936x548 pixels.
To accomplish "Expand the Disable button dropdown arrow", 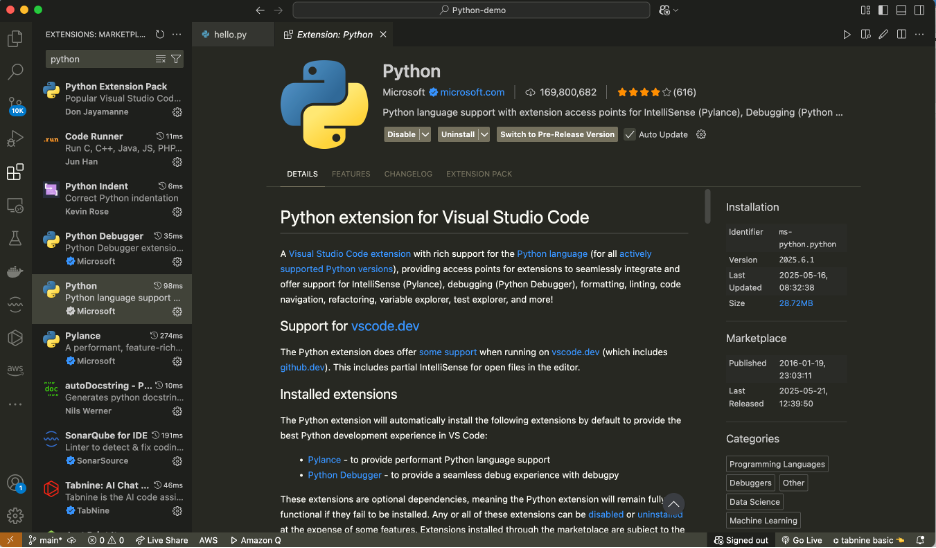I will [425, 134].
